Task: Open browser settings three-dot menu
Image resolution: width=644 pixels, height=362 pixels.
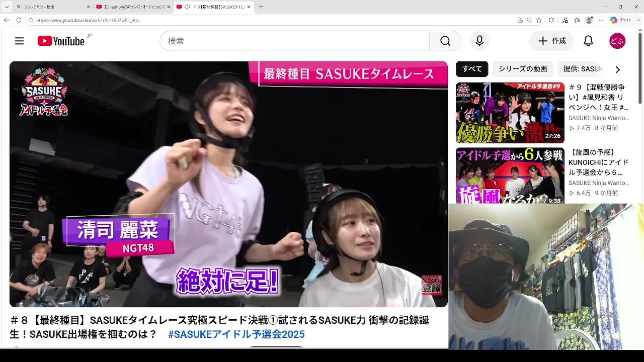Action: (x=601, y=20)
